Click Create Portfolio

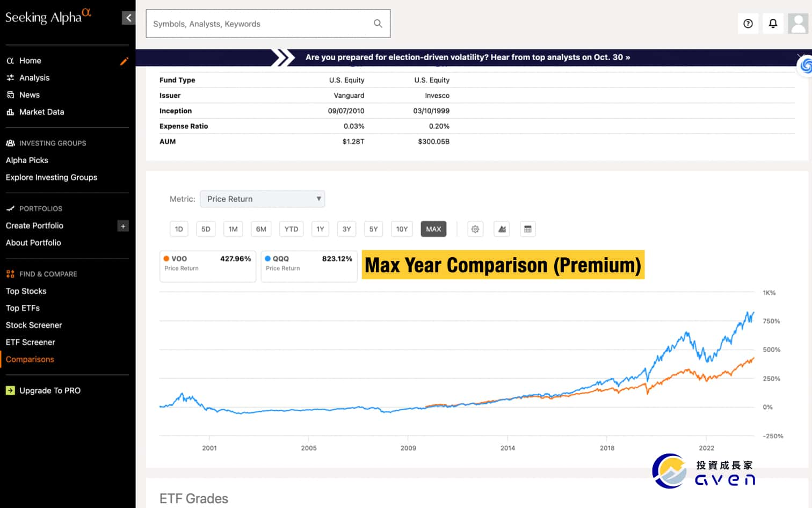click(x=34, y=226)
